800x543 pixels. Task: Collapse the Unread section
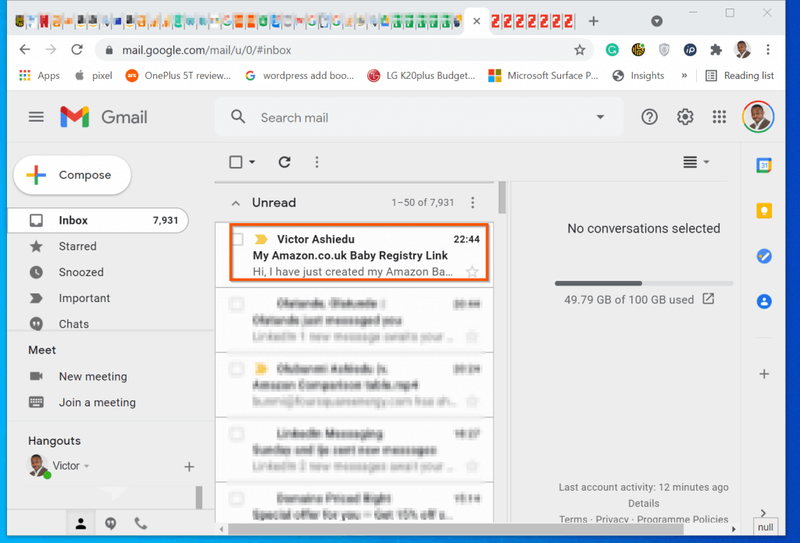click(235, 203)
